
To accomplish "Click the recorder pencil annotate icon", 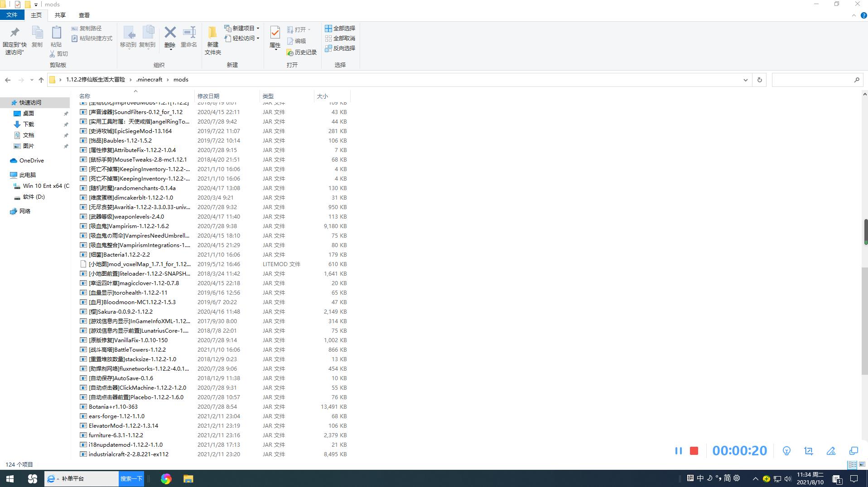I will pos(831,451).
